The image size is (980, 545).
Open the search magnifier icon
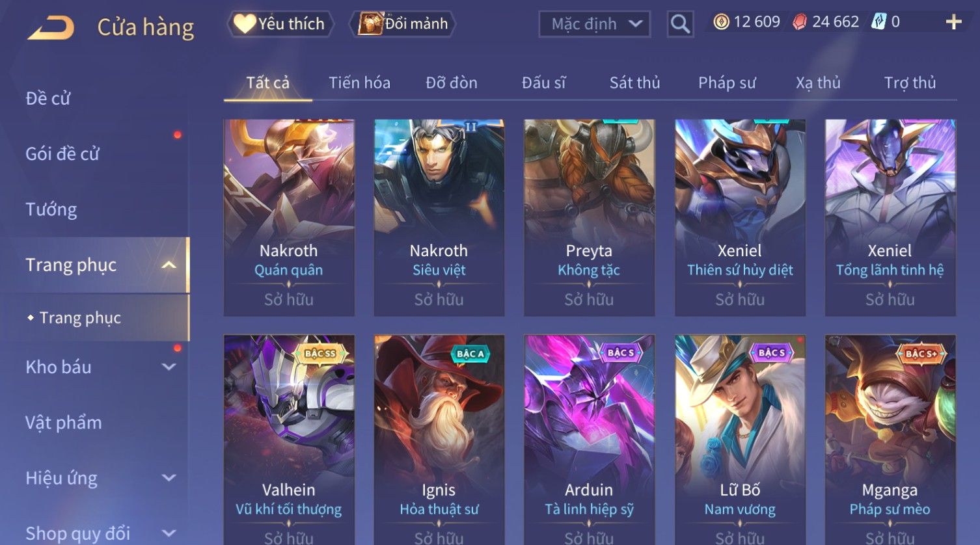[x=680, y=25]
